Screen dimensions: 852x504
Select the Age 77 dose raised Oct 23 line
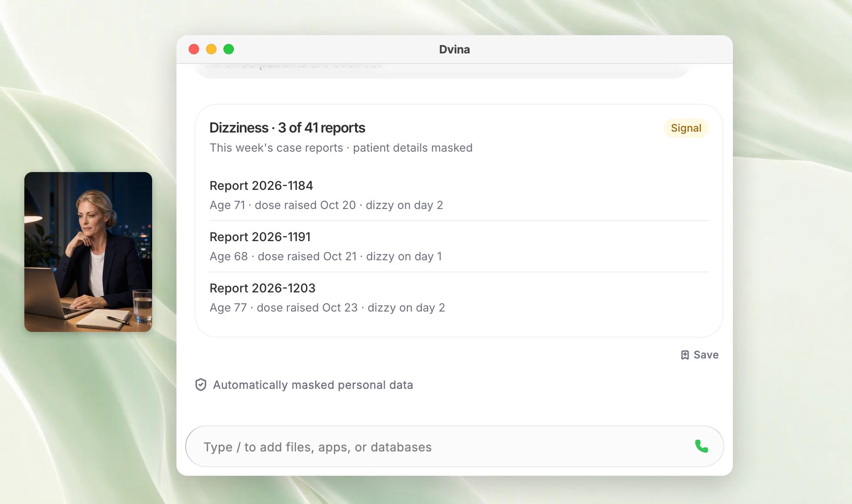click(327, 308)
